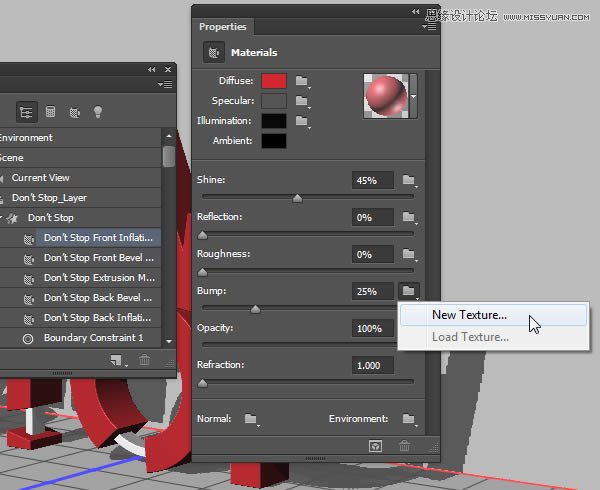Click the Shine 45% value field
This screenshot has height=490, width=600.
[x=373, y=180]
